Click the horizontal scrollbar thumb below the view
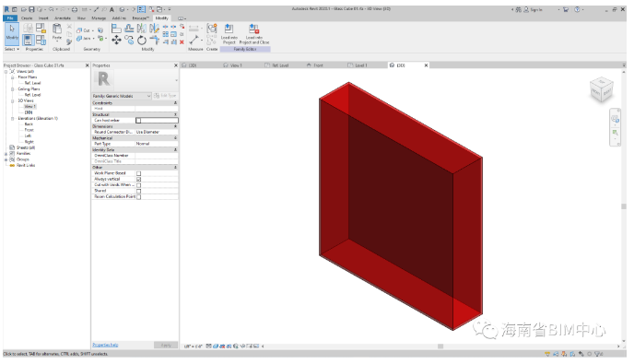This screenshot has height=364, width=634. tap(440, 346)
